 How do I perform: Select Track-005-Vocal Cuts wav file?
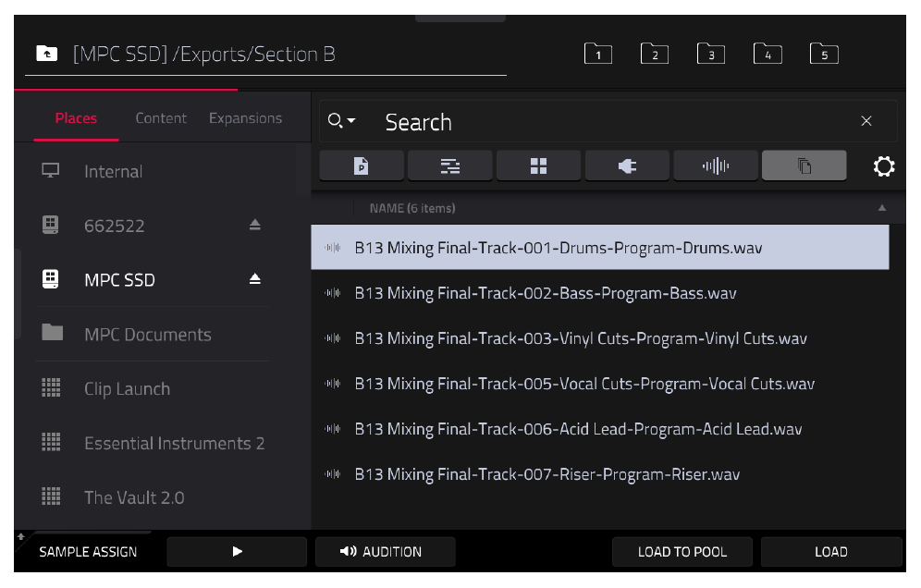(600, 383)
